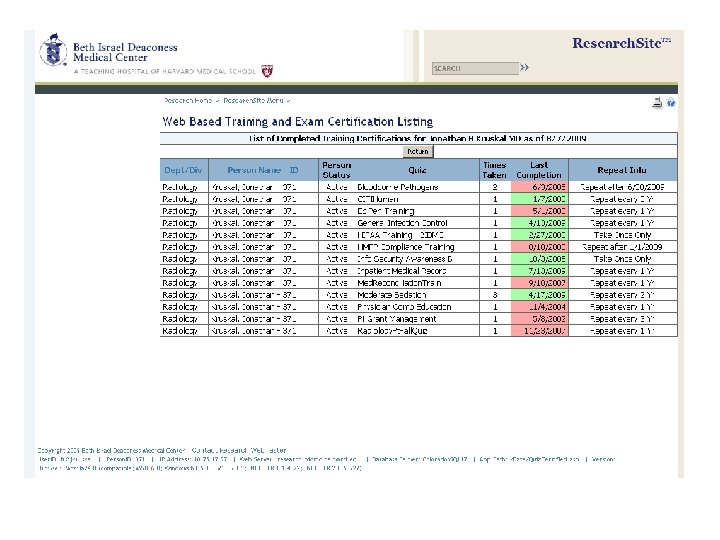The width and height of the screenshot is (720, 540).
Task: Open the help question-mark icon
Action: 671,102
